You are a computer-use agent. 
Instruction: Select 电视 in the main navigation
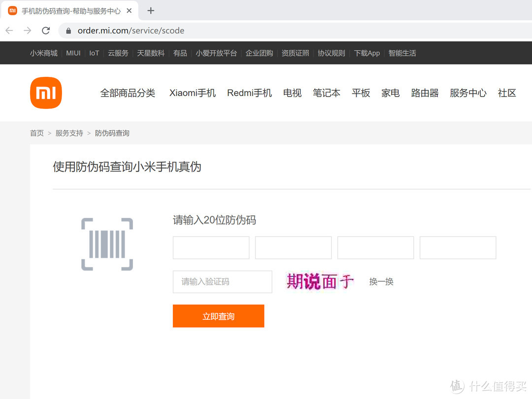tap(293, 93)
